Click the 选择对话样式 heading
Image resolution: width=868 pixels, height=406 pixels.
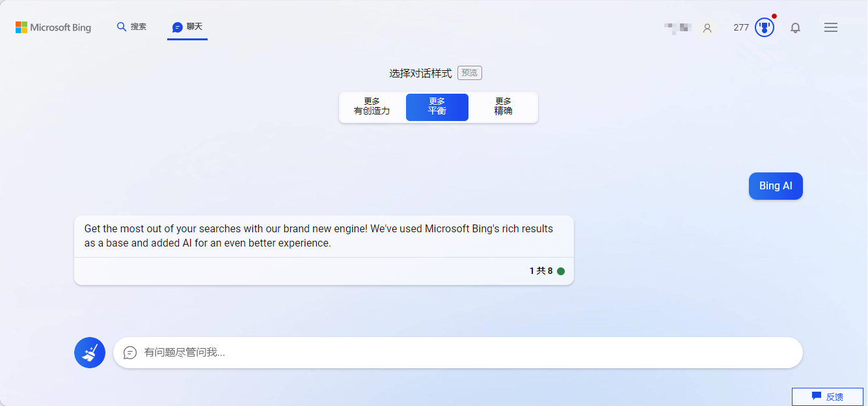click(x=420, y=74)
